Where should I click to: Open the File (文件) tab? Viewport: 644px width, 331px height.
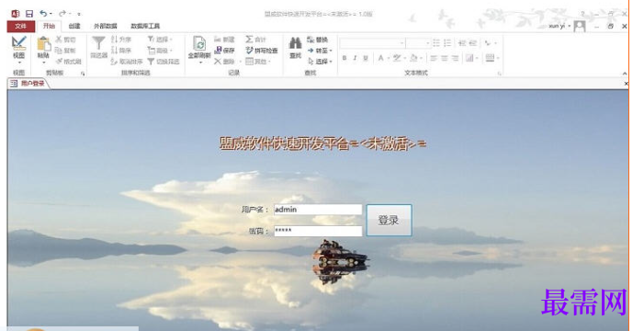pyautogui.click(x=20, y=26)
